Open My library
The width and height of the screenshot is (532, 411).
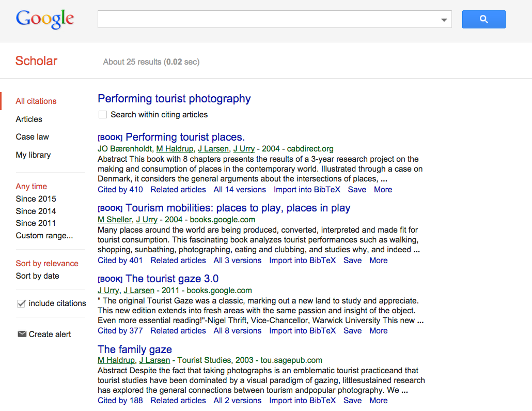coord(33,155)
